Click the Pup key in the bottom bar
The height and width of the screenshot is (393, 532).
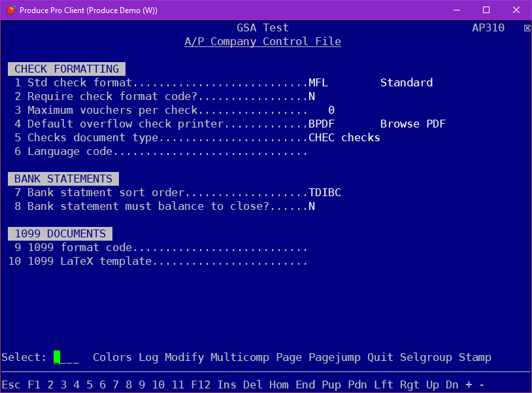(331, 385)
